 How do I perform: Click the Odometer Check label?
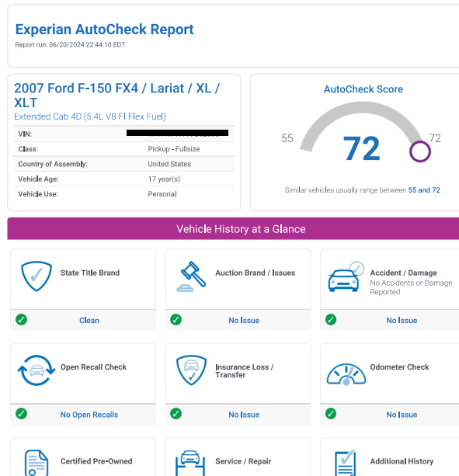399,367
